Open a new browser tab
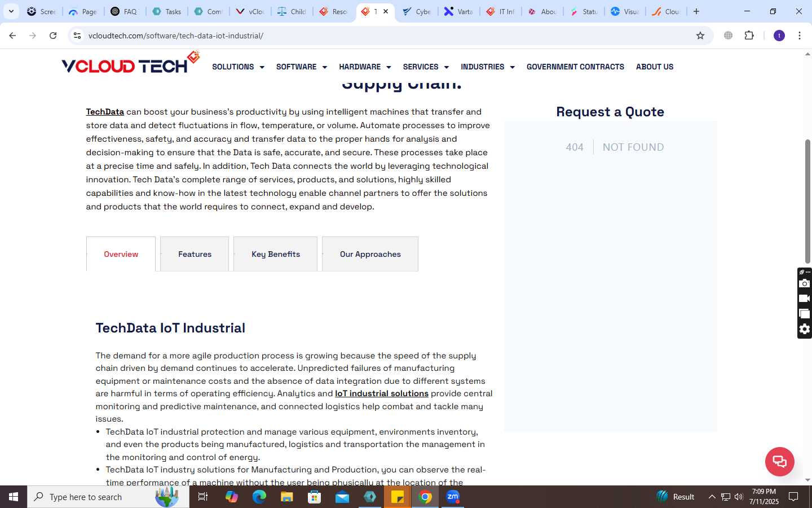Viewport: 812px width, 508px height. [x=696, y=11]
